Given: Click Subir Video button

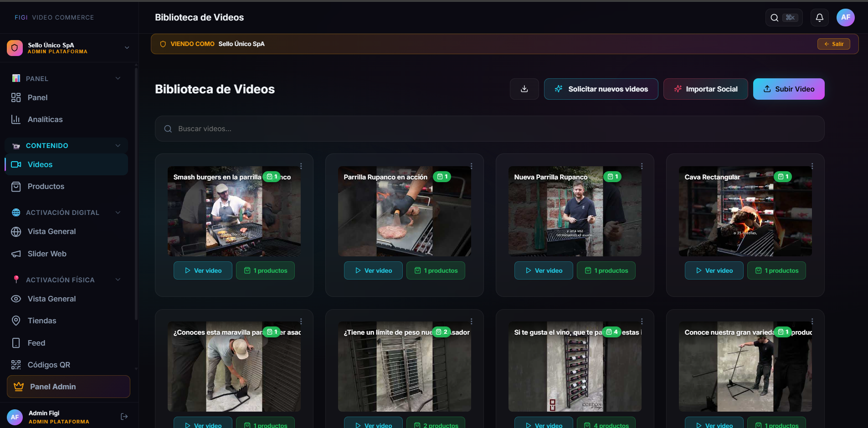Looking at the screenshot, I should click(x=789, y=89).
